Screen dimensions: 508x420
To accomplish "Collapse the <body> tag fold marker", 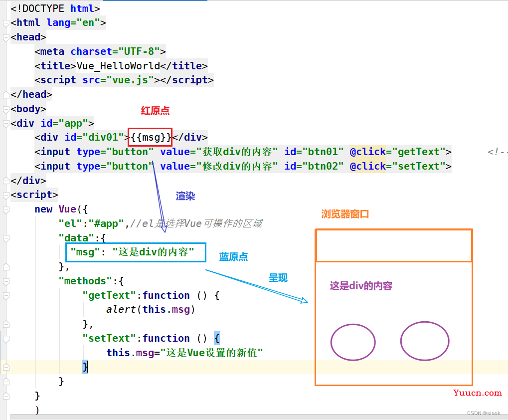I will click(5, 109).
